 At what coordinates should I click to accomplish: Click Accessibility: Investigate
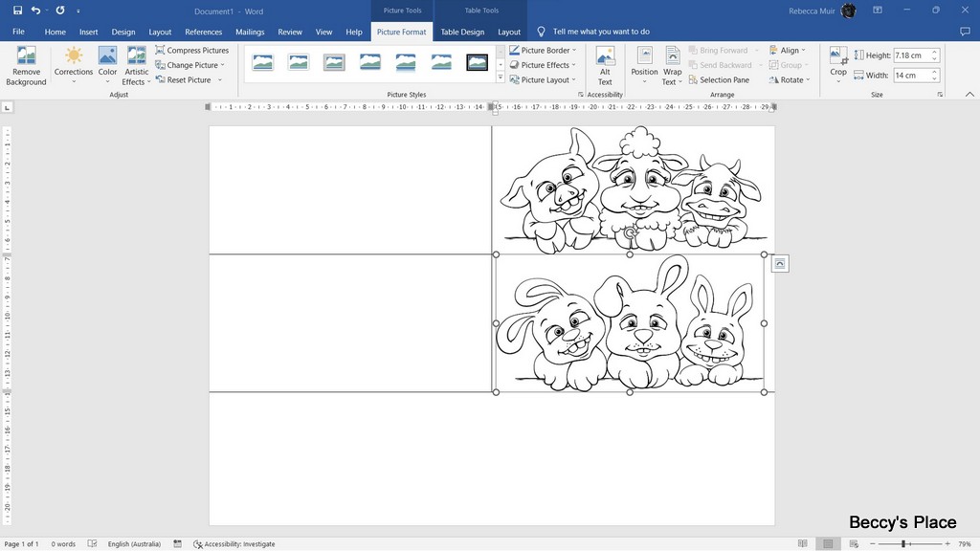234,544
